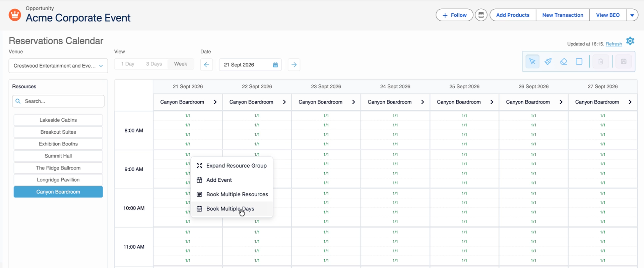Image resolution: width=644 pixels, height=268 pixels.
Task: Click the save disk icon
Action: click(x=623, y=61)
